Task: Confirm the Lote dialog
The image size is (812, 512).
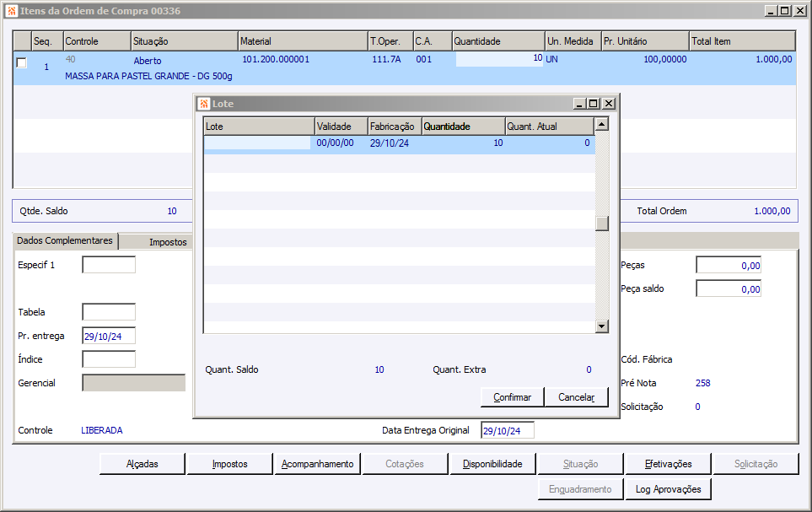Action: (512, 397)
